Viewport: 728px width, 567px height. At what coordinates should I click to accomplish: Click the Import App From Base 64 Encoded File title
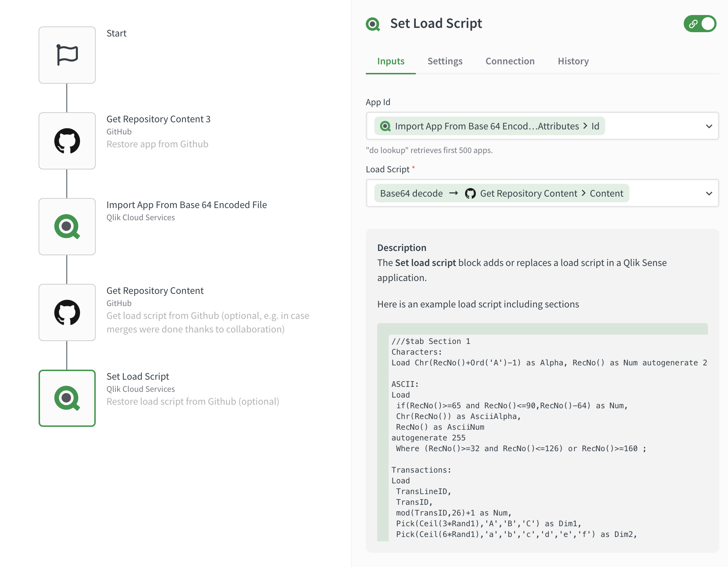[186, 205]
